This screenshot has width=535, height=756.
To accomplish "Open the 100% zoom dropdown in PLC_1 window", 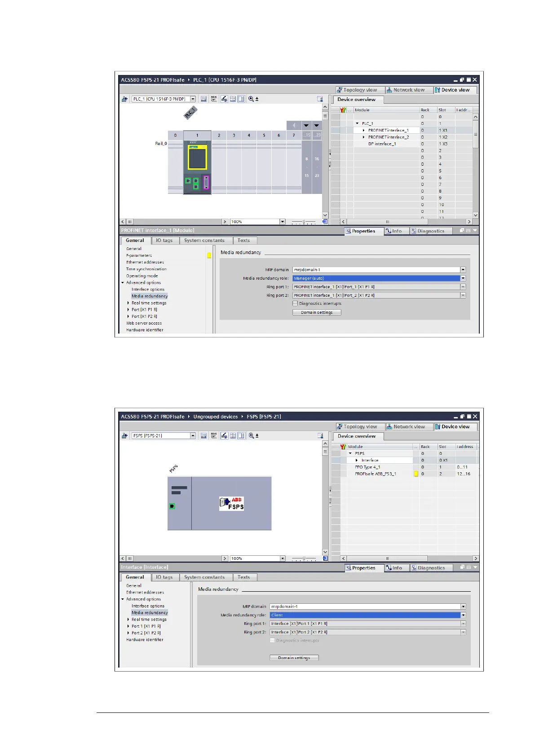I will click(x=283, y=222).
